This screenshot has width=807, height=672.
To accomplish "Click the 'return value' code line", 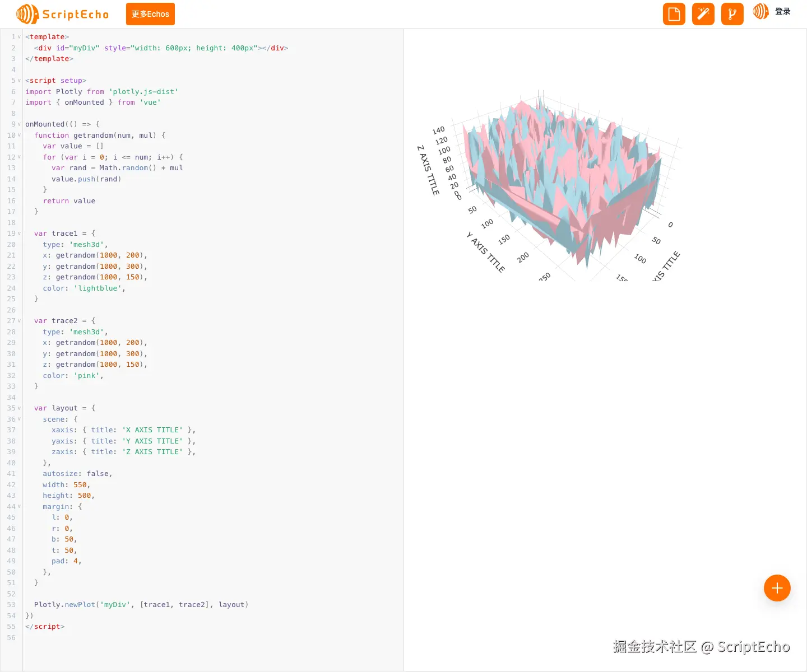I will coord(69,201).
